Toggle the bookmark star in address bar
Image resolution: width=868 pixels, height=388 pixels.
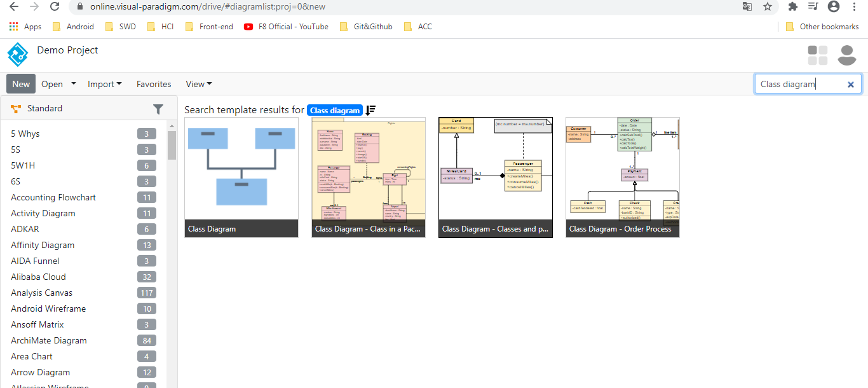(x=768, y=7)
